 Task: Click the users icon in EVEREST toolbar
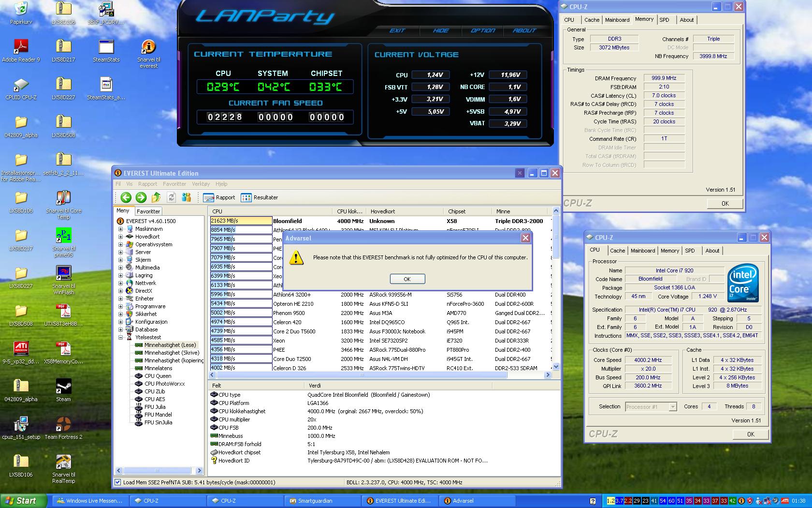coord(187,197)
